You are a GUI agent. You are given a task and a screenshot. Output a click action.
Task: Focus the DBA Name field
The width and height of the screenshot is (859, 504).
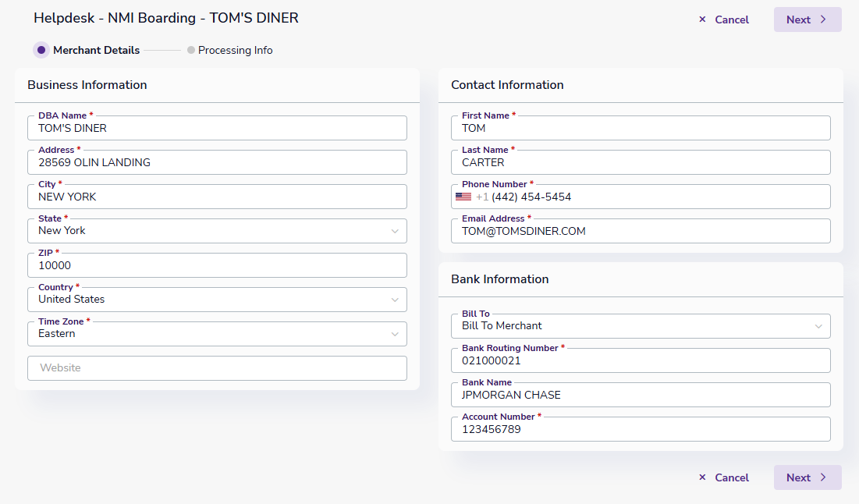[217, 129]
